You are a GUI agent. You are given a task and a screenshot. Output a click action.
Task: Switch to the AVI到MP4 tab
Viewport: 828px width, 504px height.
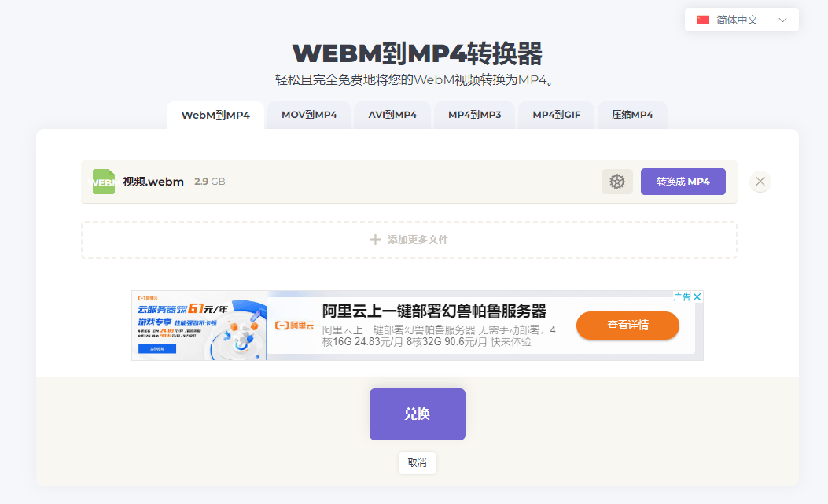coord(392,115)
